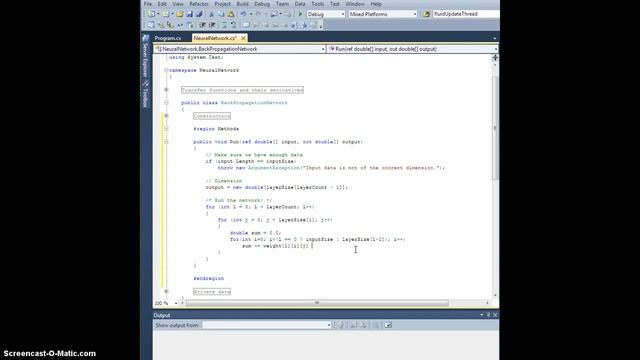Click the Save All icon
The height and width of the screenshot is (360, 640).
click(x=199, y=14)
